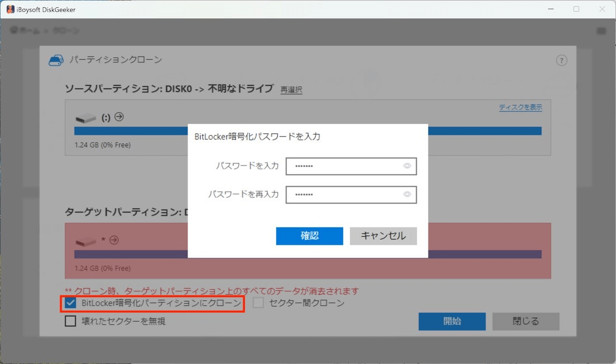This screenshot has height=364, width=616.
Task: Enable the セクター間クローン checkbox
Action: pos(258,303)
